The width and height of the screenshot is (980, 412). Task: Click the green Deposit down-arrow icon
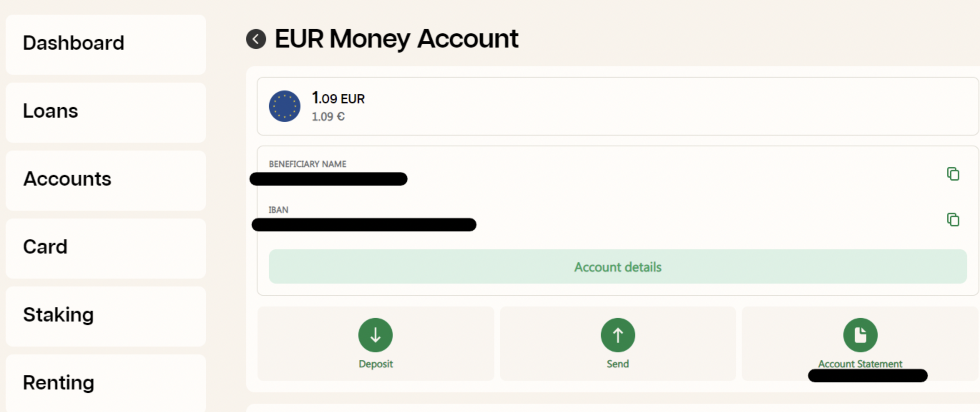(x=376, y=335)
